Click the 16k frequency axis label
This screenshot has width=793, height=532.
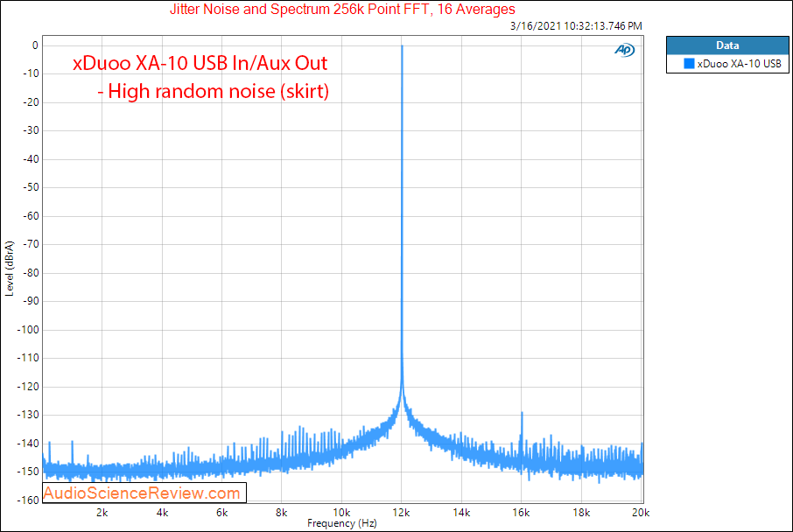click(x=521, y=513)
